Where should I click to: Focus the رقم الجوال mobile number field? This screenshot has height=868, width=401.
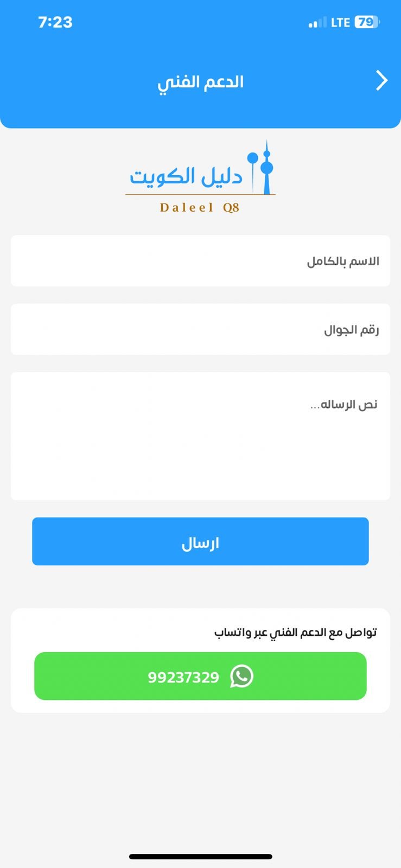(200, 329)
